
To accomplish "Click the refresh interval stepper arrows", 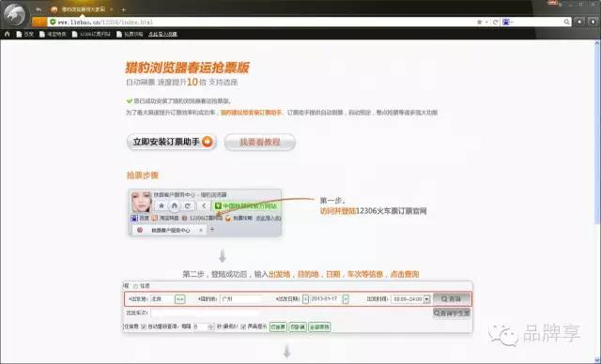I will 210,326.
